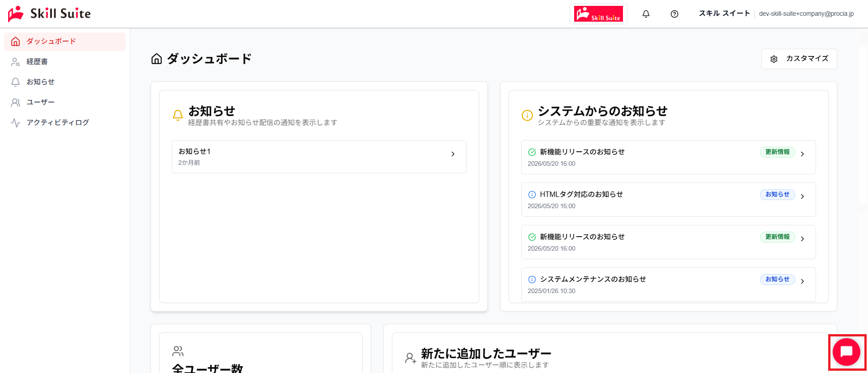868x373 pixels.
Task: Open the notification bell in top bar
Action: 646,14
